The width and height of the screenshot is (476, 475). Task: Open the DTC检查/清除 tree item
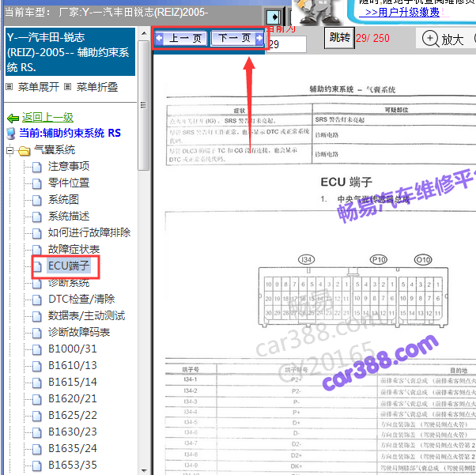pyautogui.click(x=81, y=299)
